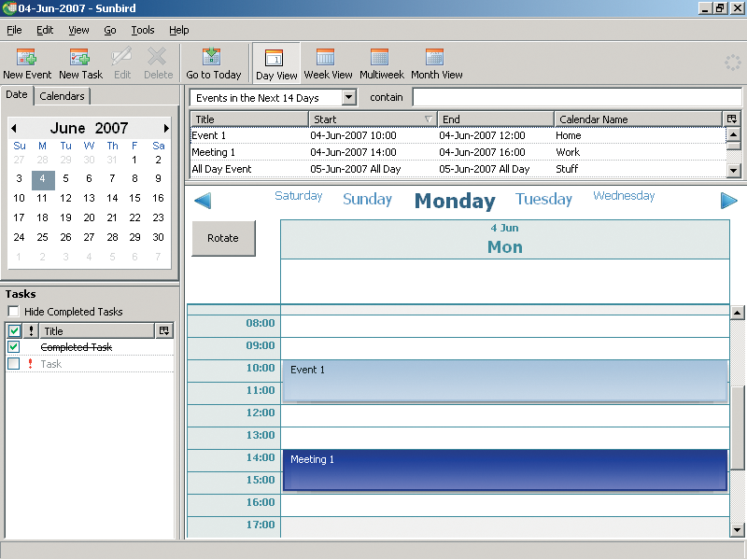This screenshot has width=747, height=560.
Task: Click the 4 Jun Mon day header
Action: point(505,240)
